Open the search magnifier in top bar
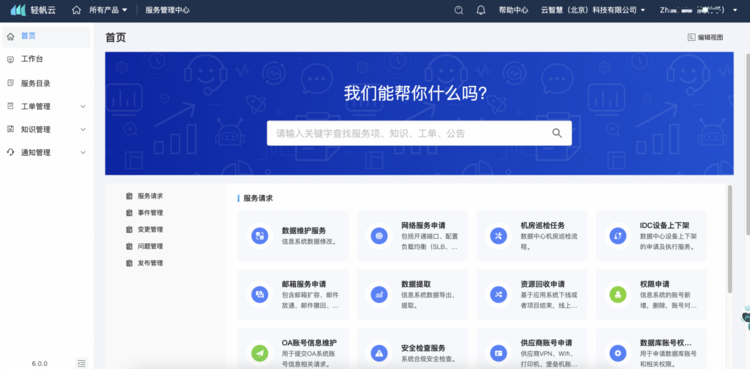This screenshot has height=369, width=750. [459, 10]
